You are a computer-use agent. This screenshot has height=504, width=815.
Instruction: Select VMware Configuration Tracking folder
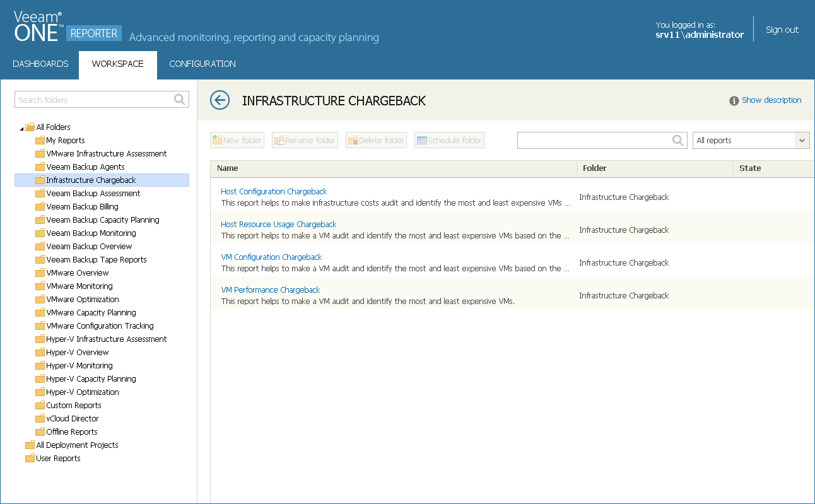pyautogui.click(x=100, y=325)
